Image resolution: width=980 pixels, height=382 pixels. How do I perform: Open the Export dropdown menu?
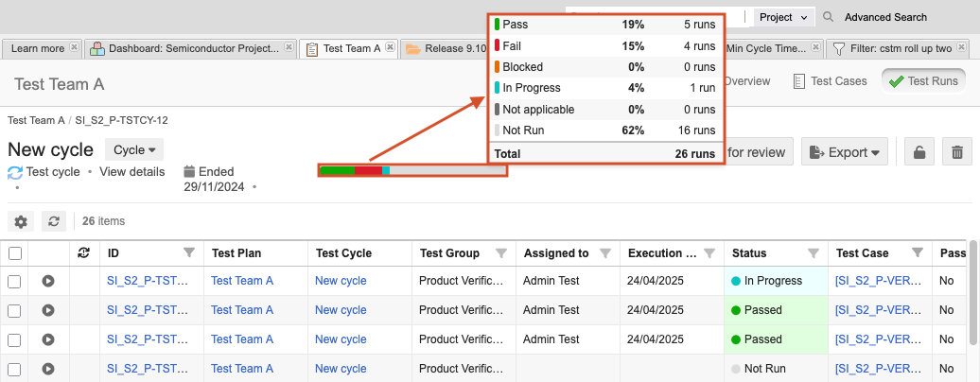point(845,152)
